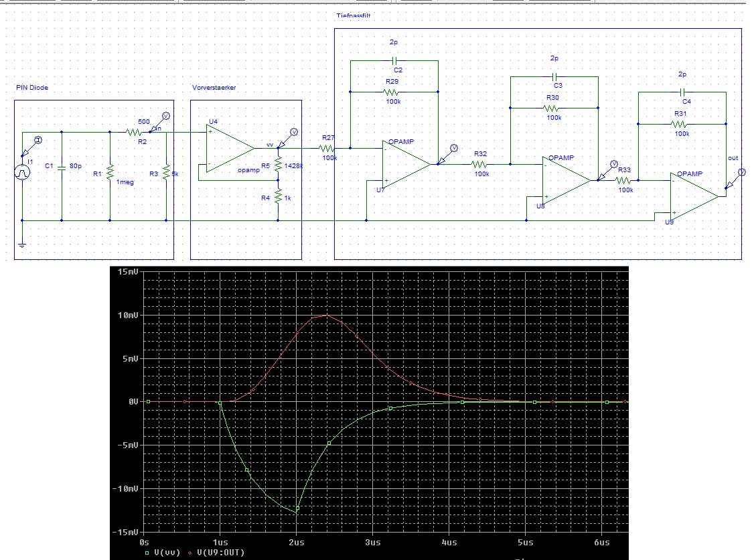The width and height of the screenshot is (754, 560).
Task: Click the 'out' net label
Action: click(733, 158)
